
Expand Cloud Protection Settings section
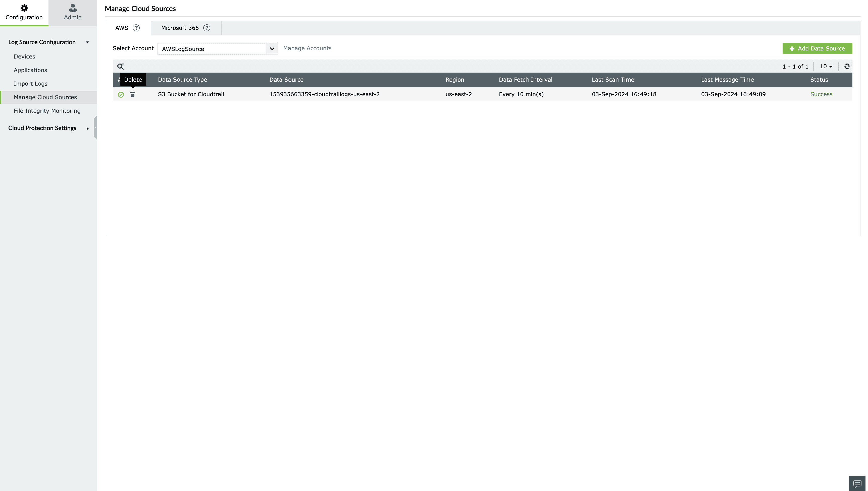pos(87,129)
